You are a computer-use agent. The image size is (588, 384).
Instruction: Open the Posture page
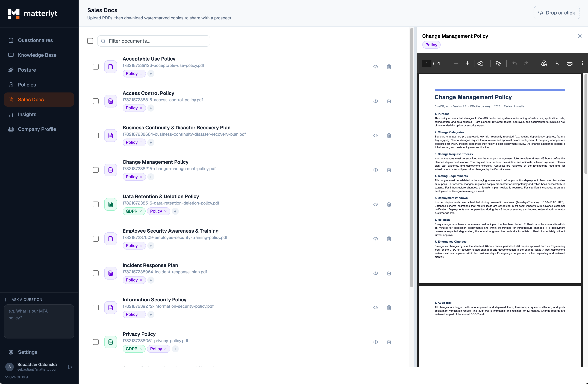(x=39, y=70)
